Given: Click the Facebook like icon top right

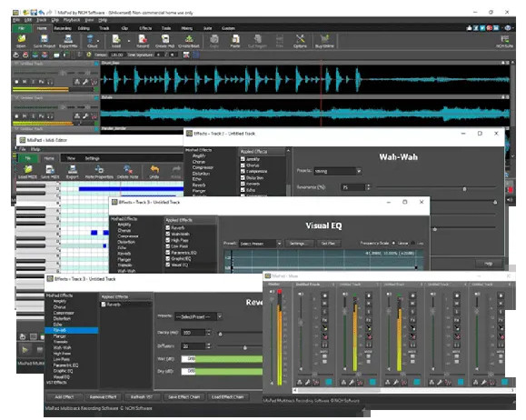Looking at the screenshot, I should pos(469,28).
